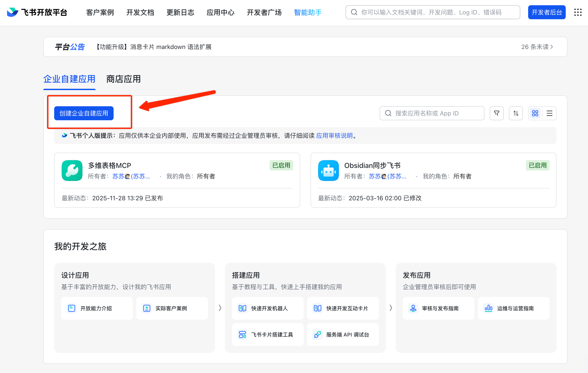Click the 搜索应用名称或 App ID field
Screen dimensions: 588x373
tap(432, 113)
